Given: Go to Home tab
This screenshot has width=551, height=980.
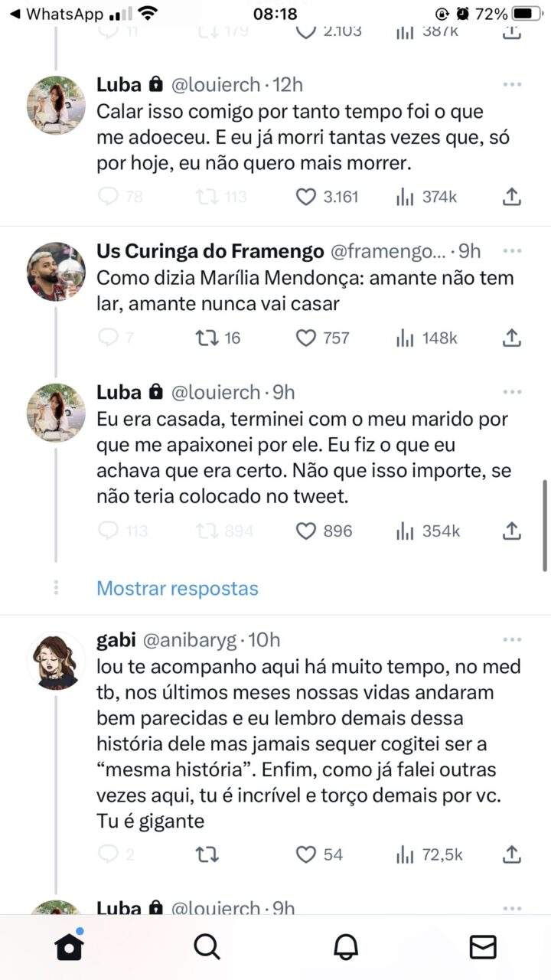Looking at the screenshot, I should click(69, 947).
